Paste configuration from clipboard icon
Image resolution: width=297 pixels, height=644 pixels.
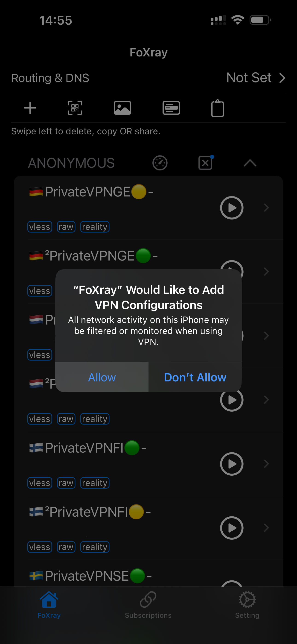(218, 108)
